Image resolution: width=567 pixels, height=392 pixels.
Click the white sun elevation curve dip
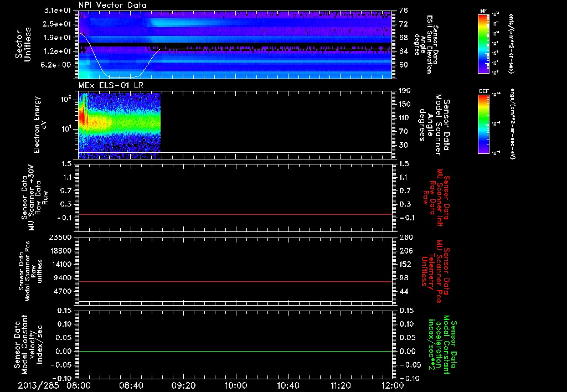click(123, 76)
